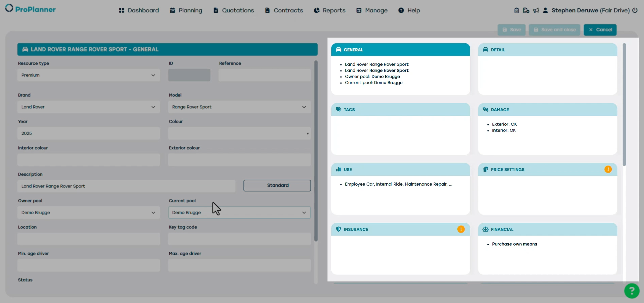
Task: Click the clipboard checklist icon in header
Action: pos(516,11)
